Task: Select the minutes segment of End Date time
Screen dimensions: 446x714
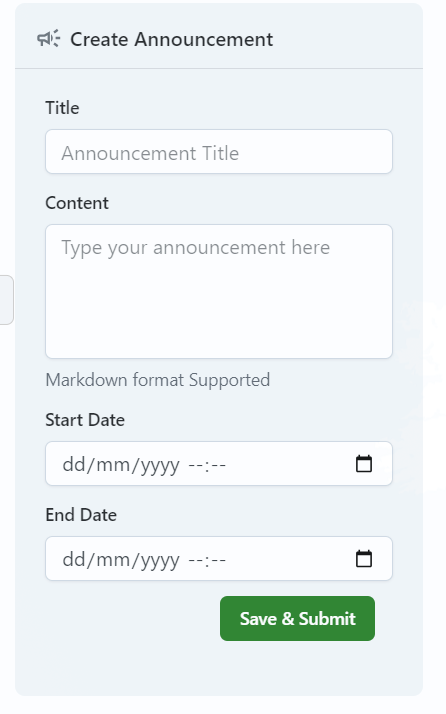Action: point(218,560)
